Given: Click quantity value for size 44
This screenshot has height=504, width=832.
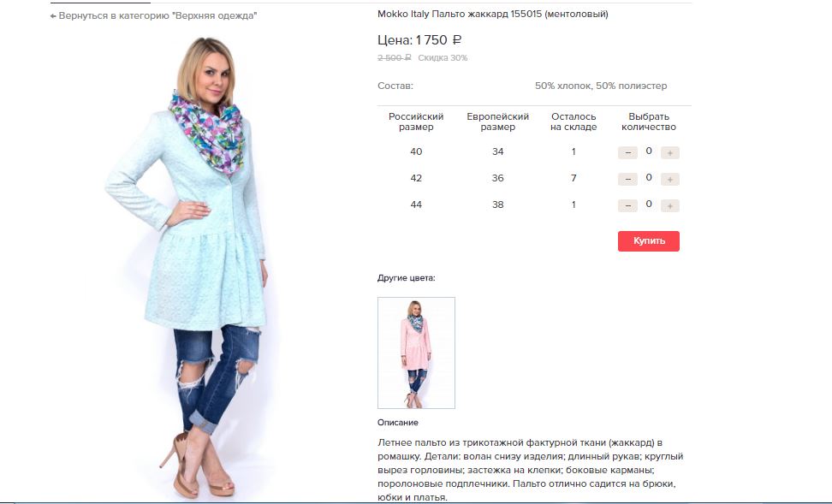Looking at the screenshot, I should pos(649,205).
